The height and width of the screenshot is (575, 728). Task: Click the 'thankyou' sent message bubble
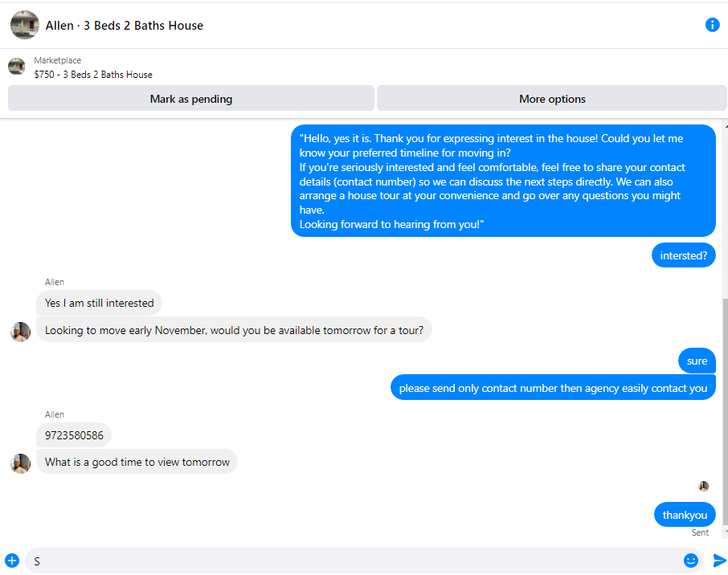pyautogui.click(x=685, y=515)
